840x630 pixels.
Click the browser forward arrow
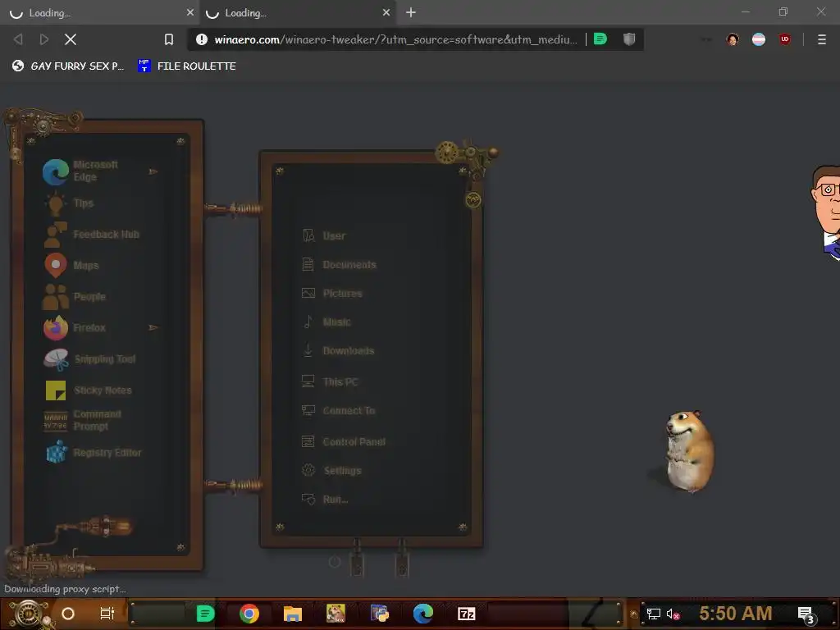(x=44, y=39)
